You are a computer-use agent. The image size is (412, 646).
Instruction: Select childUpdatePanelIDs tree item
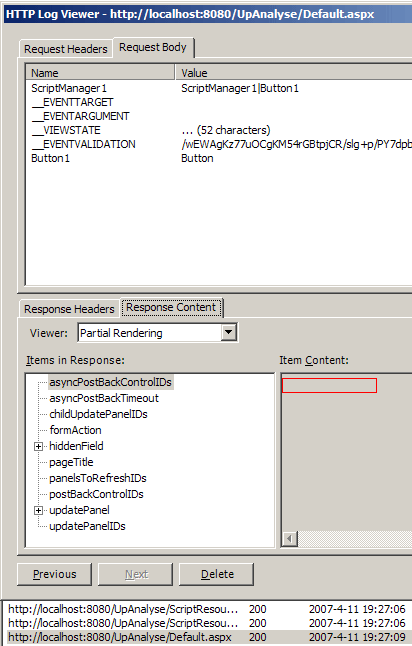98,414
